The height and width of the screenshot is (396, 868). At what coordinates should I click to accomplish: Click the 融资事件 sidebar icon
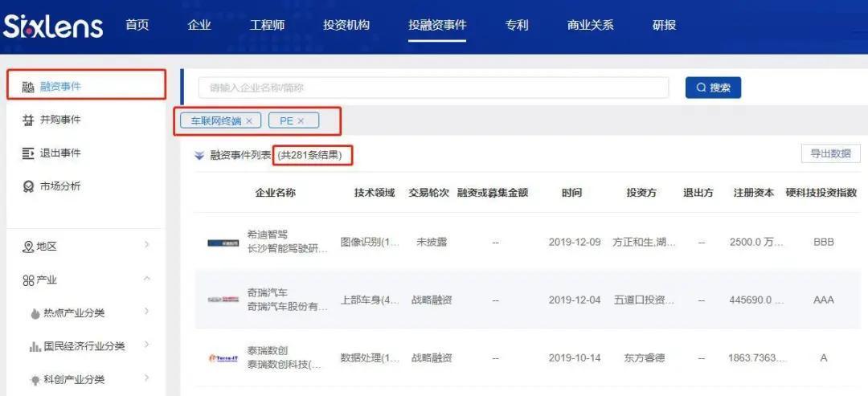pos(28,87)
